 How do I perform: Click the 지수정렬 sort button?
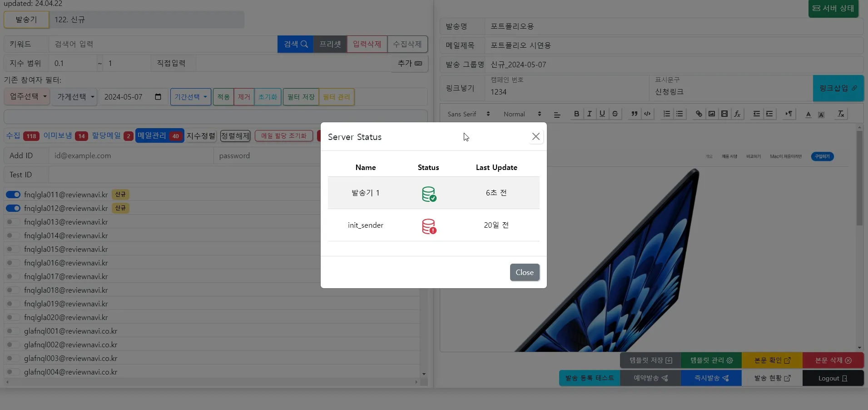click(x=201, y=136)
